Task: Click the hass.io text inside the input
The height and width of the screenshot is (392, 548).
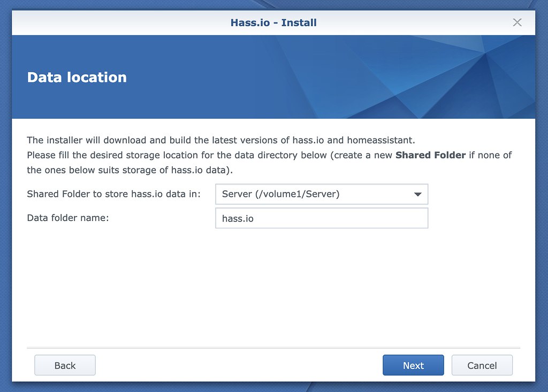Action: click(238, 219)
